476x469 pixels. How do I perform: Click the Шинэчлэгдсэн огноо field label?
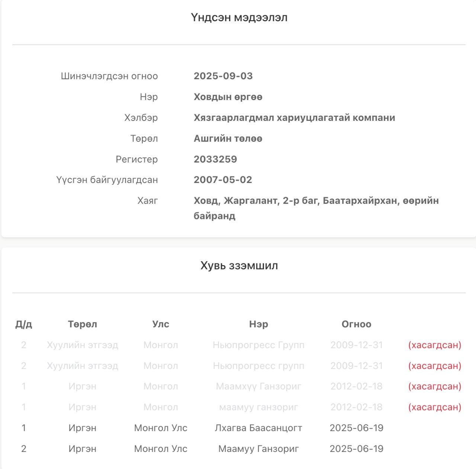pyautogui.click(x=109, y=76)
